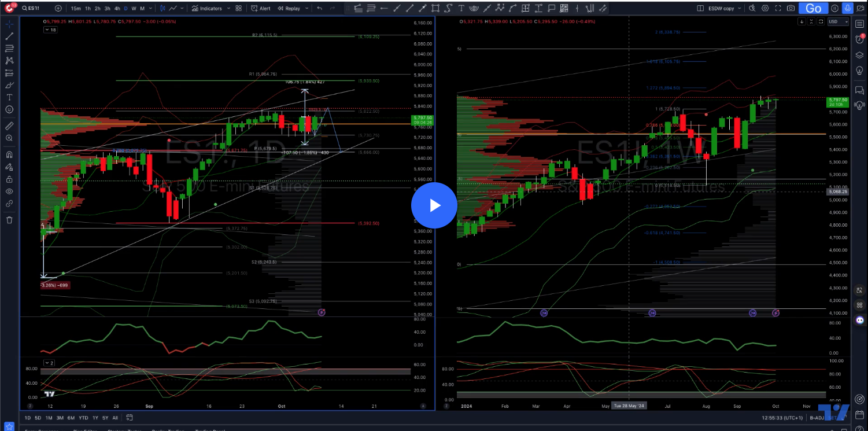868x431 pixels.
Task: Expand favorite indicators dropdown next to Indicators
Action: coord(228,8)
